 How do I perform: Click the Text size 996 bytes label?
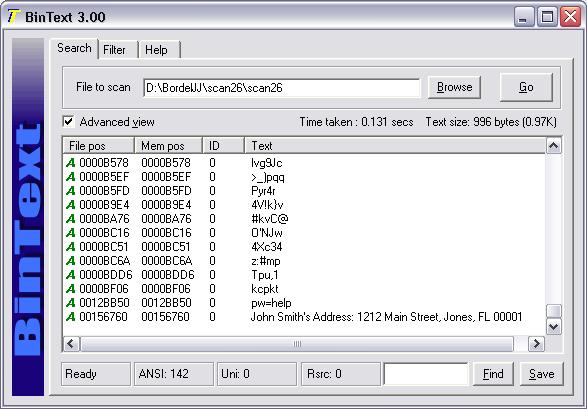point(491,122)
